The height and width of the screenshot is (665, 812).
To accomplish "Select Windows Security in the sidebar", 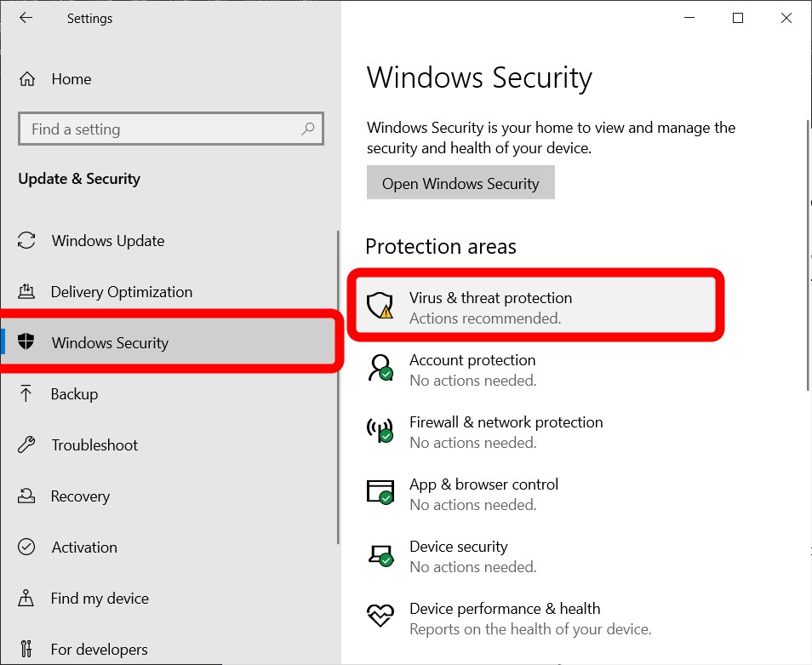I will coord(111,342).
